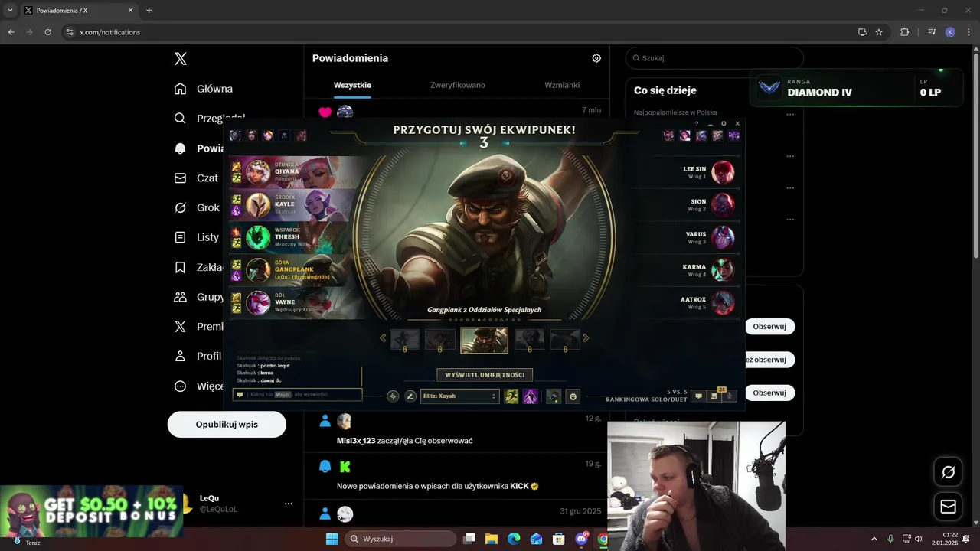Open the emote selector smiley icon
Viewport: 980px width, 551px height.
coord(573,396)
